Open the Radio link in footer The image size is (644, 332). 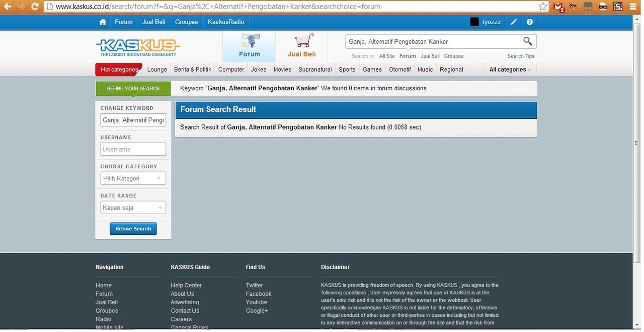tap(104, 319)
